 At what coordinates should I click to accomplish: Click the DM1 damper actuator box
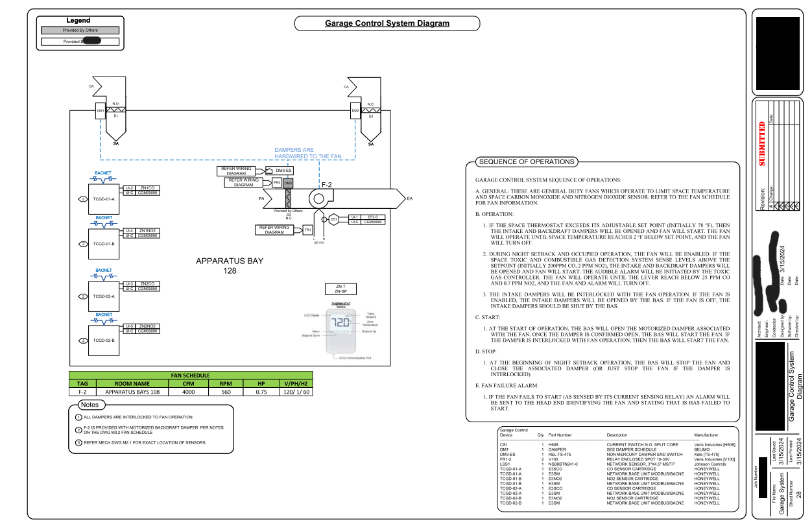pos(100,111)
